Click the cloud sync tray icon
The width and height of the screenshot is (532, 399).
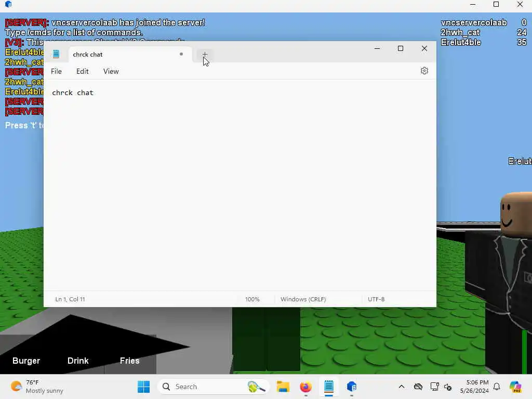(x=418, y=387)
